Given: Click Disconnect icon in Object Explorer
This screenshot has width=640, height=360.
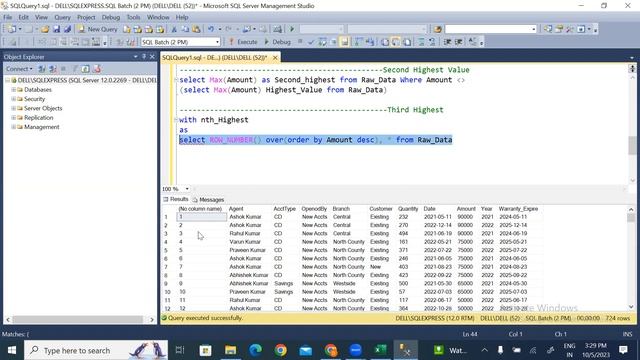Looking at the screenshot, I should pyautogui.click(x=53, y=69).
